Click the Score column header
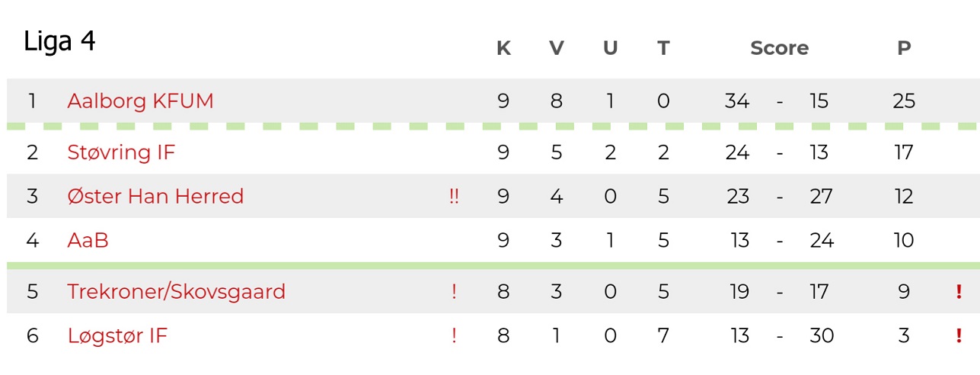This screenshot has height=375, width=980. point(779,48)
